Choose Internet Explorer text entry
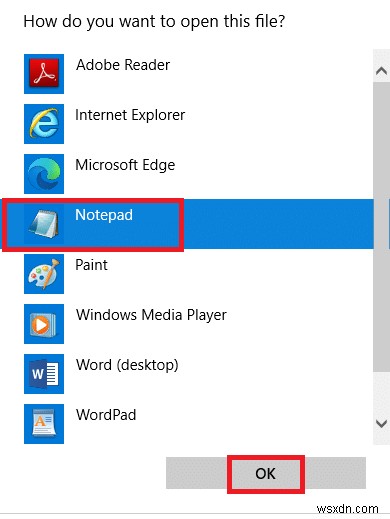 click(x=130, y=115)
